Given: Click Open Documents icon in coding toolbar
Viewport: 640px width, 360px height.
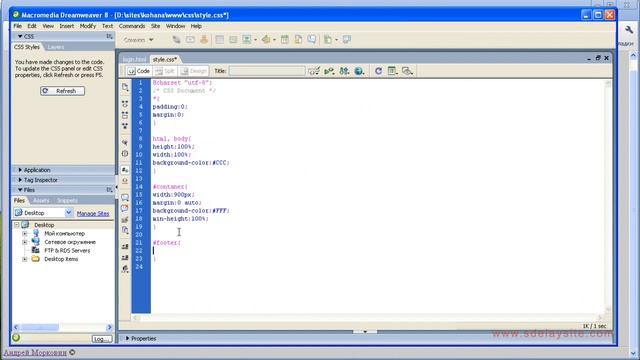Looking at the screenshot, I should 125,87.
